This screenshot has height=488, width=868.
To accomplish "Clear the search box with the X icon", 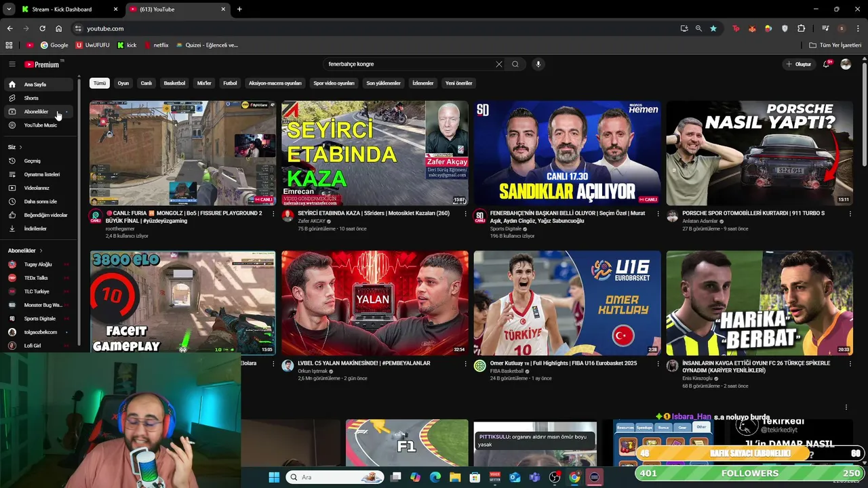I will 499,64.
